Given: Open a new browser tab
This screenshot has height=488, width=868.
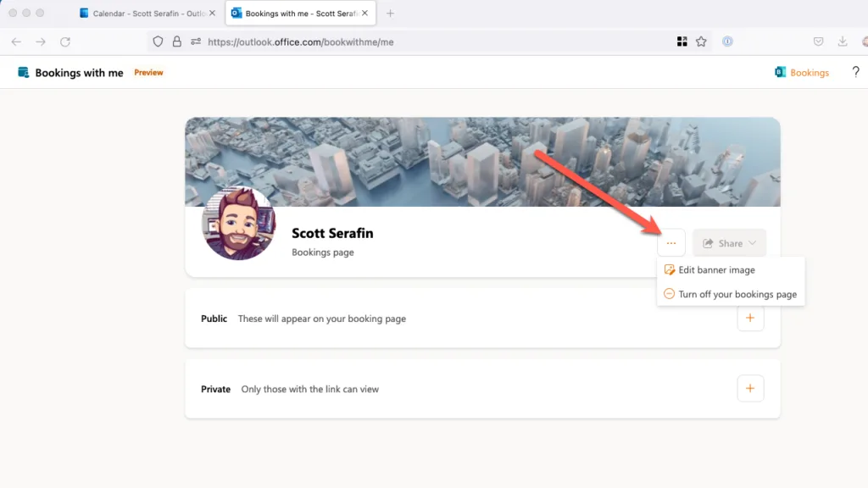Looking at the screenshot, I should (390, 14).
